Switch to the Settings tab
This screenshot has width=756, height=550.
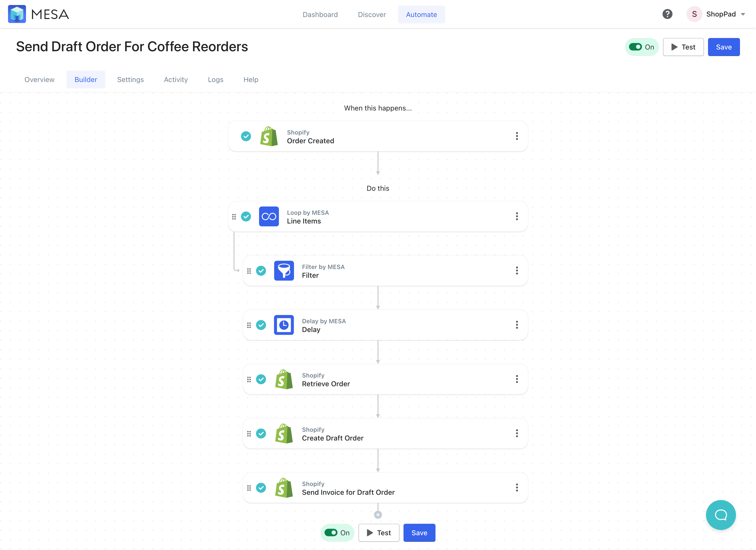[x=130, y=79]
